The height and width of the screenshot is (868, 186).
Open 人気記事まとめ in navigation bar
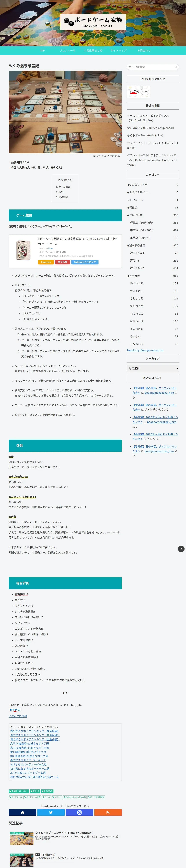(x=93, y=50)
